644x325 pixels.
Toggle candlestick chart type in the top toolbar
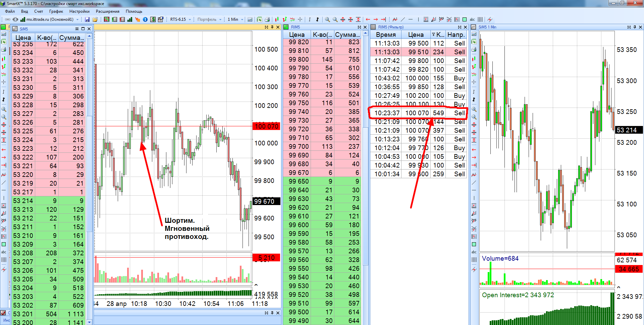277,19
